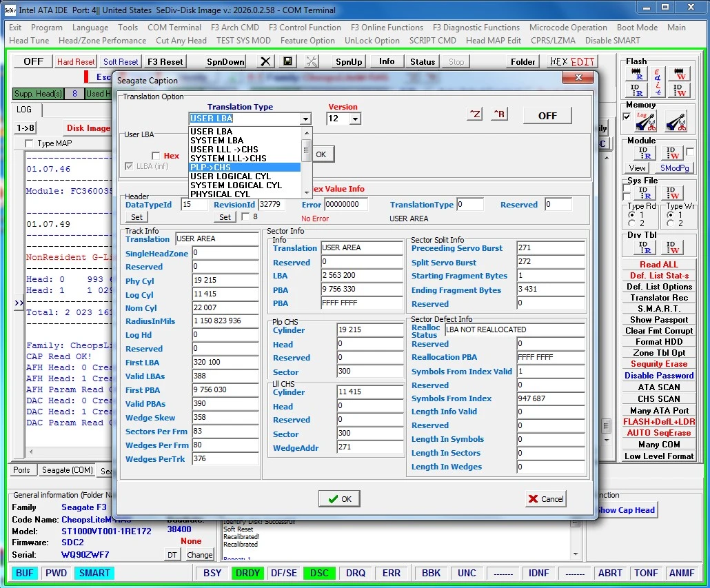The height and width of the screenshot is (588, 710).
Task: Uncheck the Memory section checkbox
Action: [x=627, y=116]
